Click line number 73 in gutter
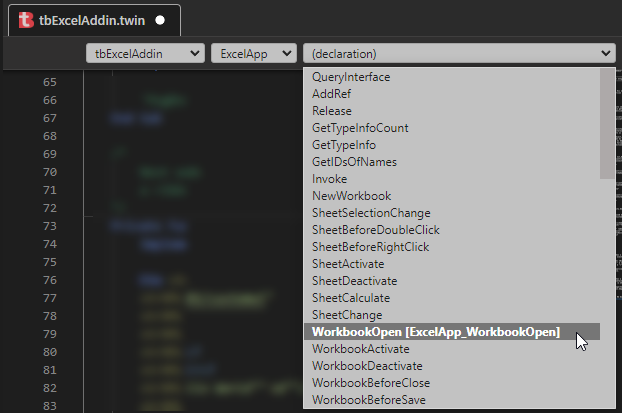This screenshot has height=413, width=622. 50,226
